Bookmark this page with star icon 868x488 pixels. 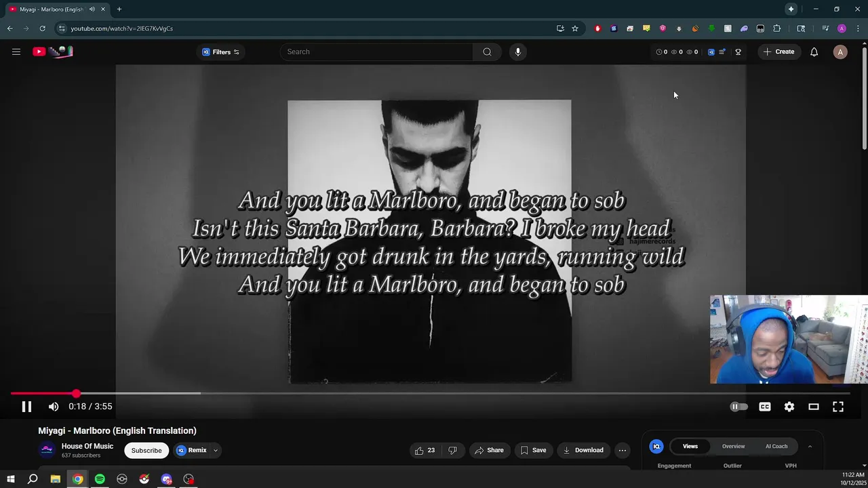[x=575, y=28]
